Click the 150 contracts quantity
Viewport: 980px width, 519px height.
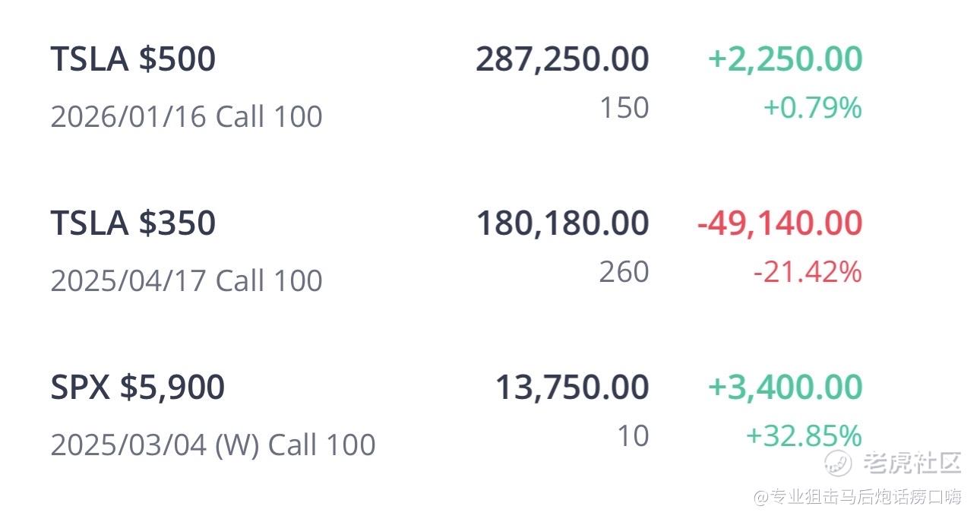pyautogui.click(x=624, y=108)
